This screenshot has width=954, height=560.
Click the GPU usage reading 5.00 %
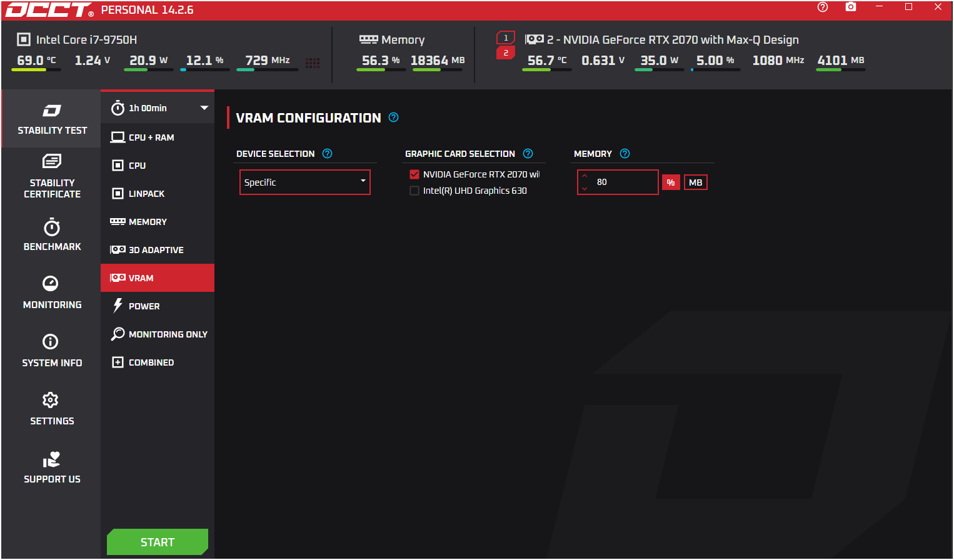coord(716,61)
